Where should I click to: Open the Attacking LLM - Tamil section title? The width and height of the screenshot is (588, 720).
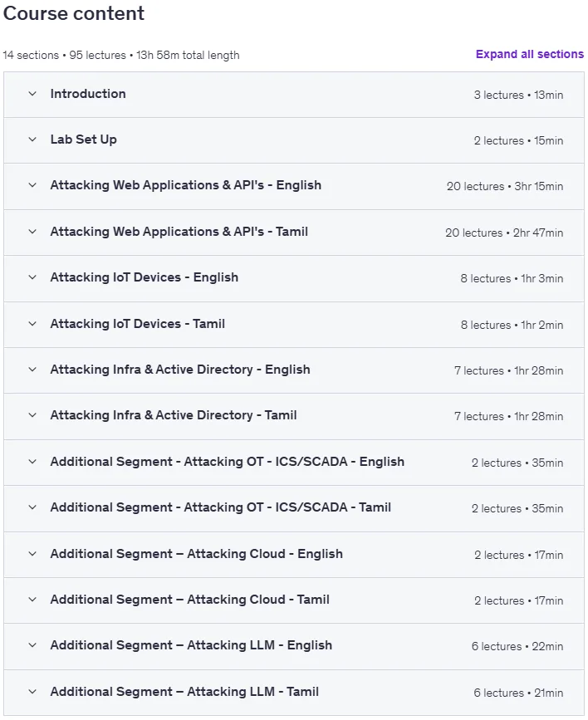pyautogui.click(x=184, y=692)
